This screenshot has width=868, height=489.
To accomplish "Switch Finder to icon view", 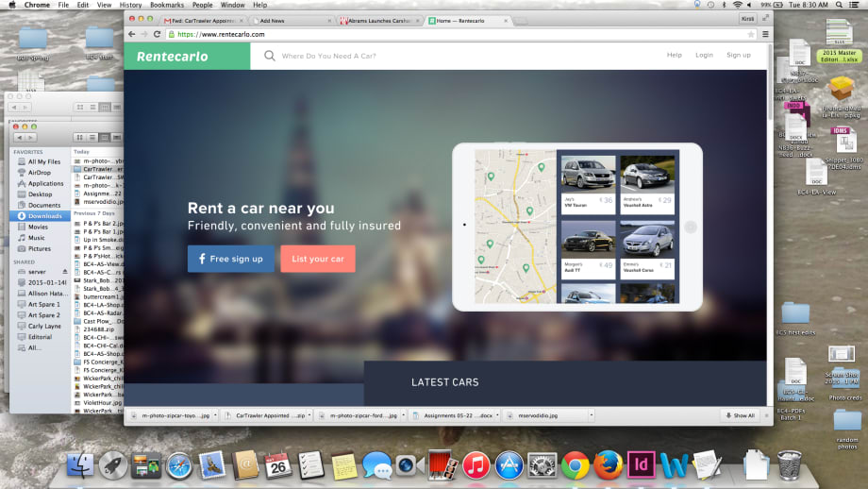I will point(79,137).
